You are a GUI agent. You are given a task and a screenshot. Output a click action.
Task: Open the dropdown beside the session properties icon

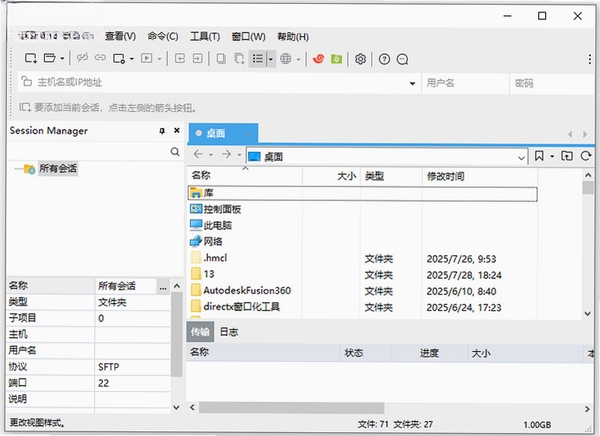(132, 59)
